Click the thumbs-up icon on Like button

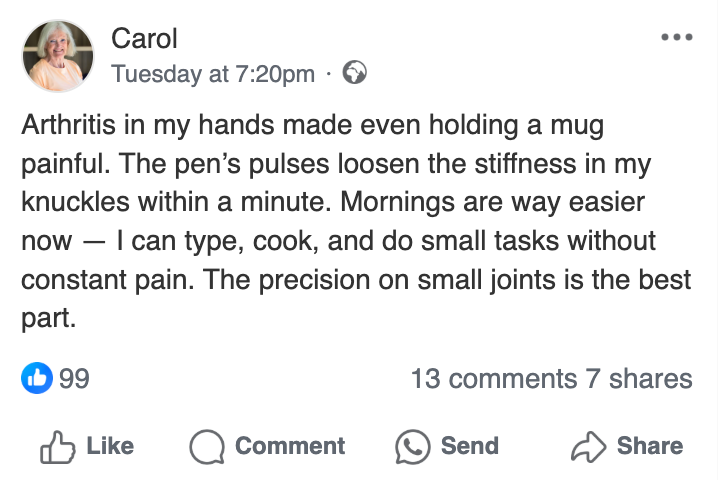pyautogui.click(x=57, y=446)
